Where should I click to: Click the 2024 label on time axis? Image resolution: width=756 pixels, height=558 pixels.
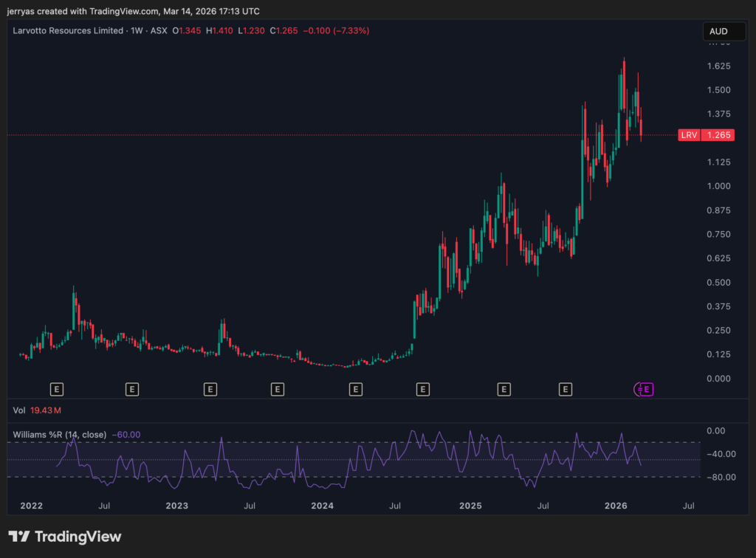[323, 506]
